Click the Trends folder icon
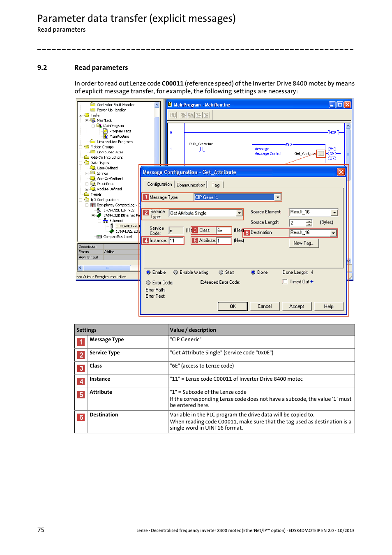The image size is (392, 555). click(x=87, y=194)
